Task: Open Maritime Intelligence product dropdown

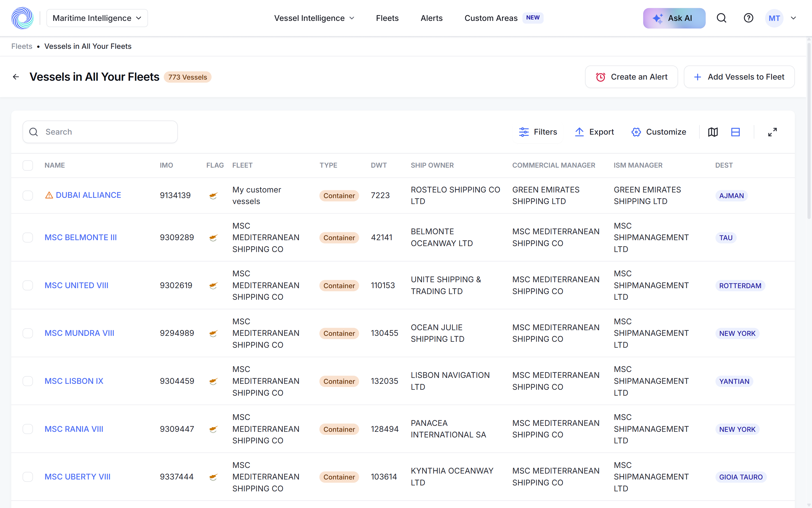Action: (x=97, y=18)
